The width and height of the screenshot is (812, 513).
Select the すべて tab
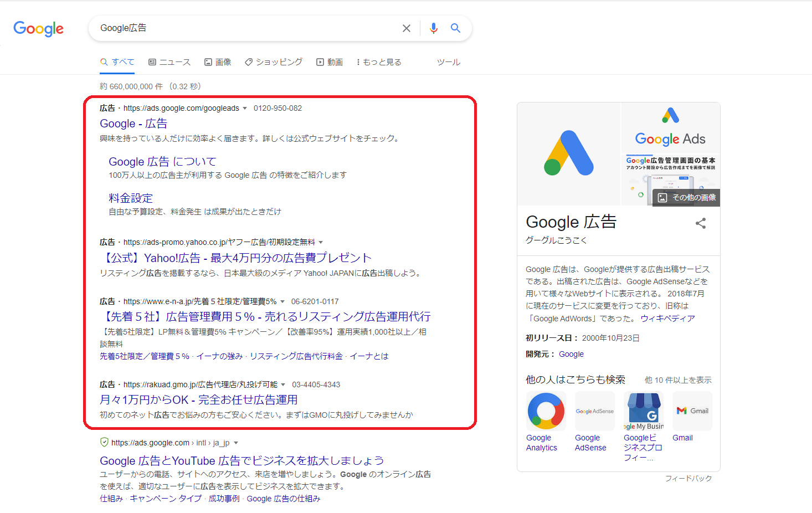pyautogui.click(x=117, y=62)
